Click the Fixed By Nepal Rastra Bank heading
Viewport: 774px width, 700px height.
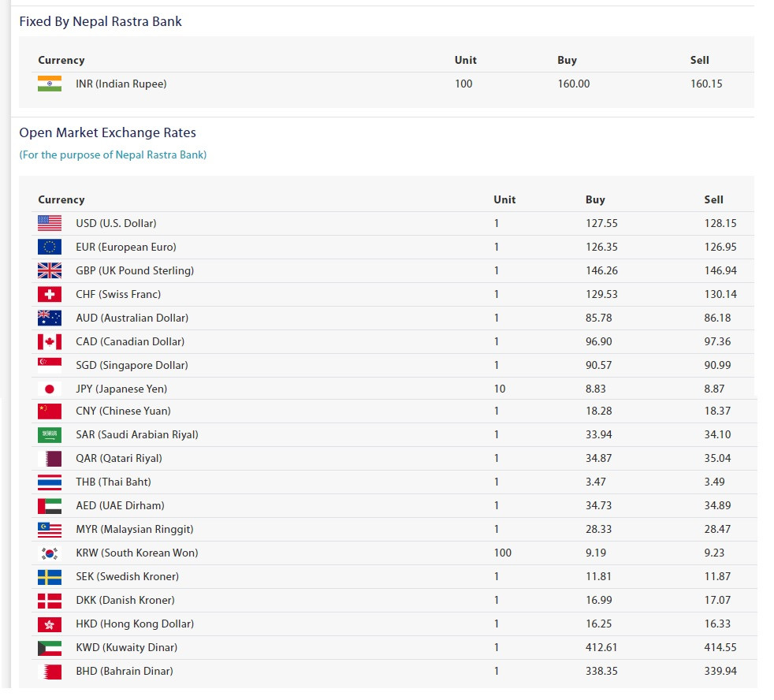tap(100, 21)
